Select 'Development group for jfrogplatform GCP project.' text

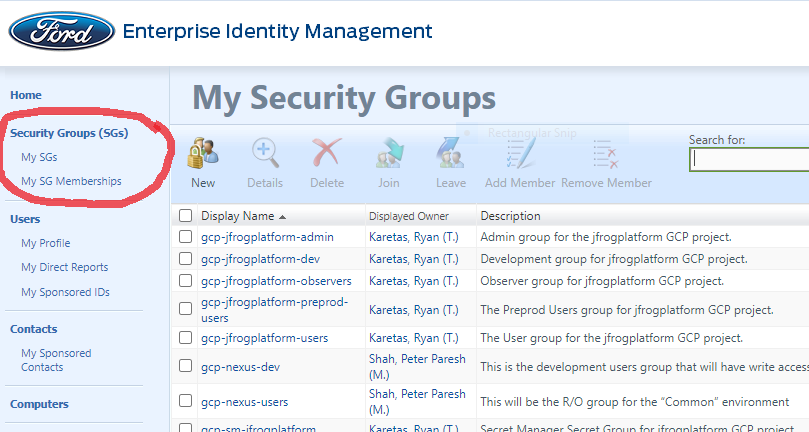click(614, 259)
